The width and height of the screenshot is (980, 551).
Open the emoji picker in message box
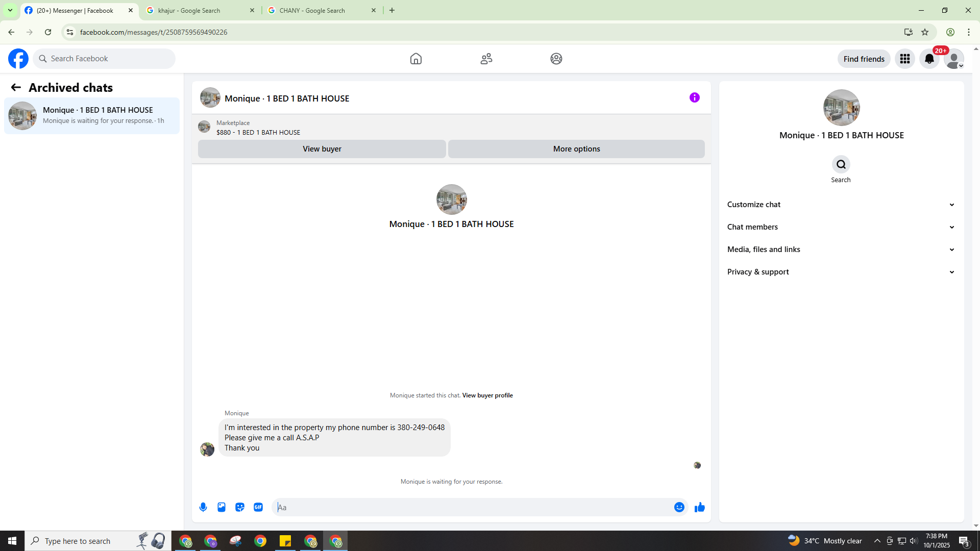(x=679, y=507)
